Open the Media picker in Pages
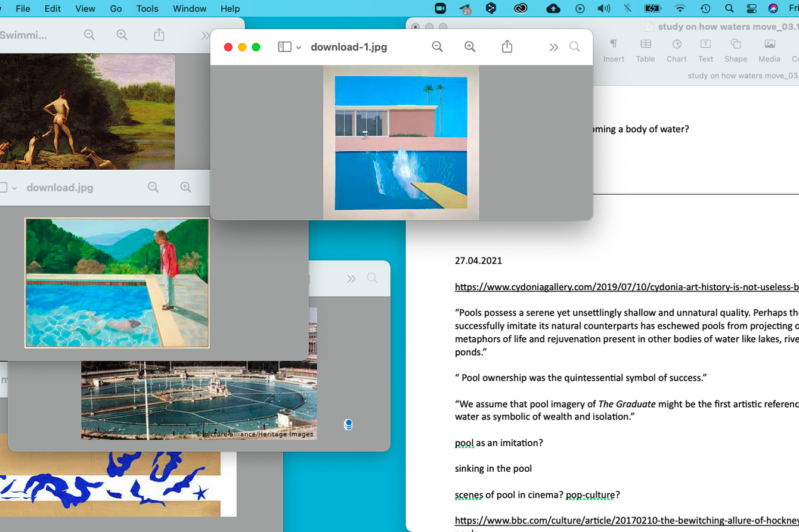 [769, 51]
